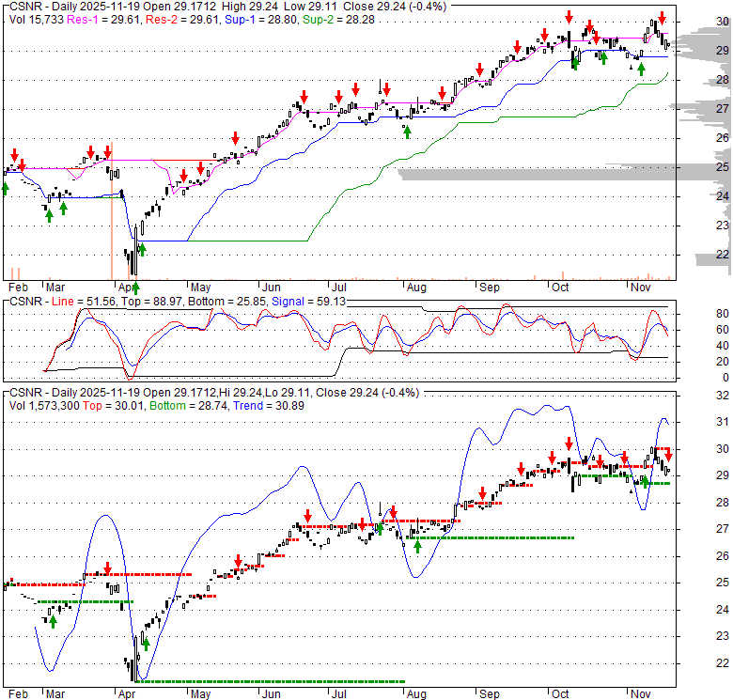The image size is (733, 700).
Task: Click the latest red sell arrow in November, top chart
Action: [x=662, y=20]
